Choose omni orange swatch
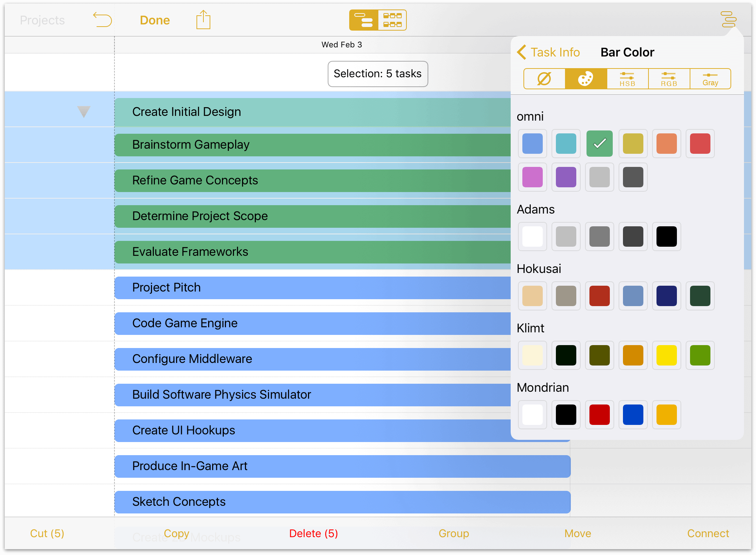Image resolution: width=756 pixels, height=555 pixels. [x=667, y=144]
